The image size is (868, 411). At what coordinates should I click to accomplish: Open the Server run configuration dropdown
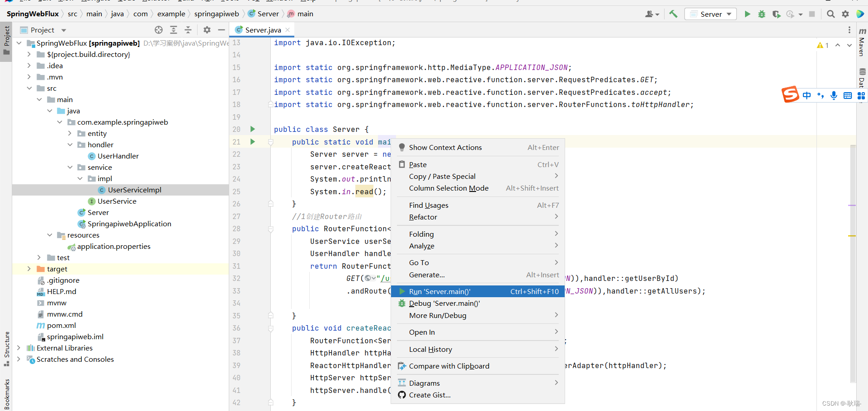(x=711, y=14)
